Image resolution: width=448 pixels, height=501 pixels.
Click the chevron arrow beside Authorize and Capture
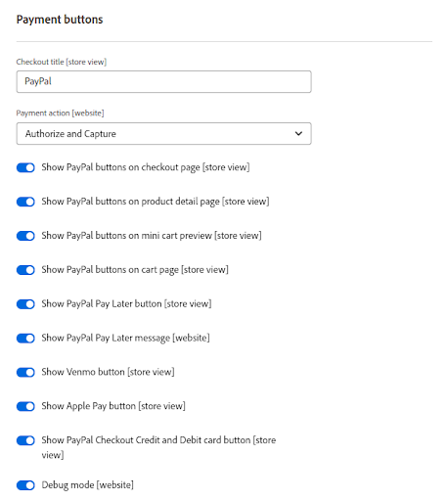[x=298, y=134]
